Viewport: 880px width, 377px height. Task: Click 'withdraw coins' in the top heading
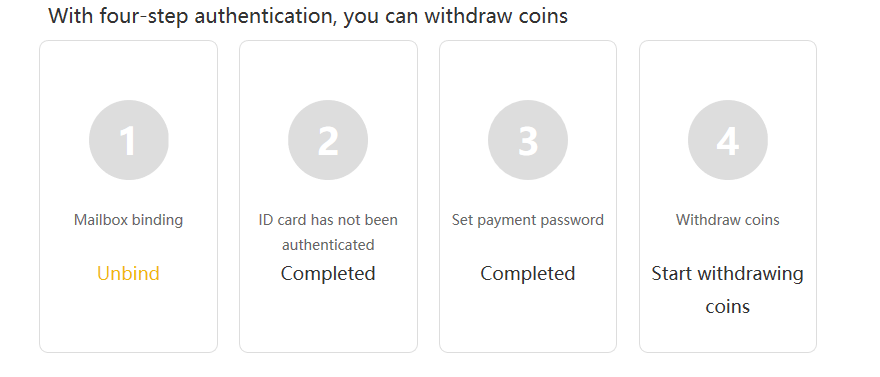click(496, 16)
